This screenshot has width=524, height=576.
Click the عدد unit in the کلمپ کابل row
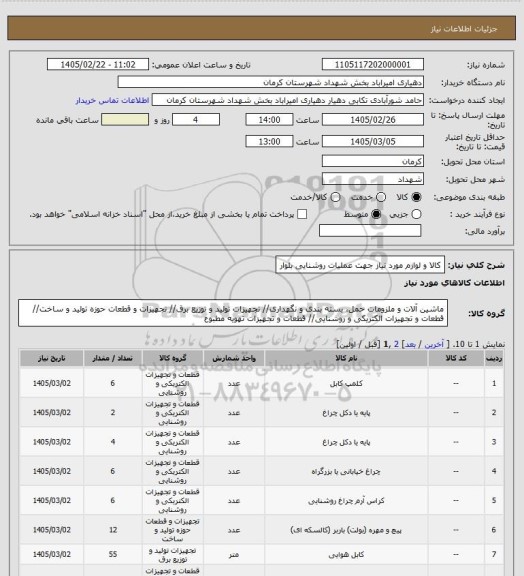(x=234, y=383)
